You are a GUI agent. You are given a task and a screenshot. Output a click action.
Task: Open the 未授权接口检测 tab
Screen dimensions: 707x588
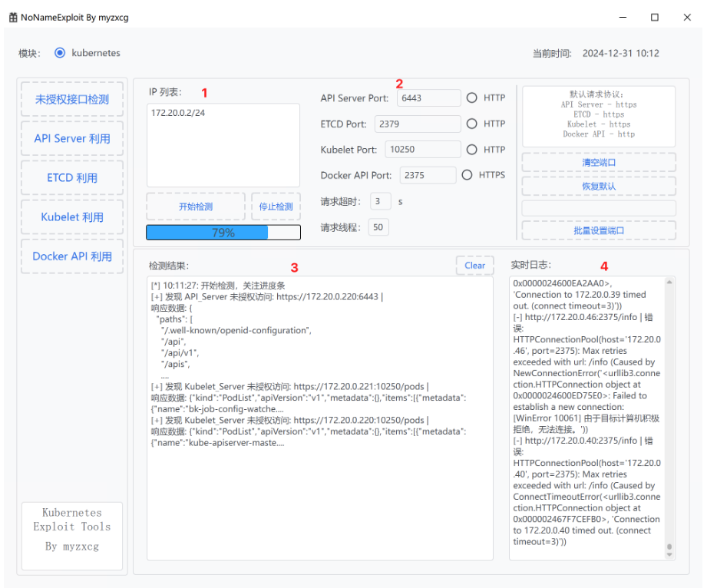(x=72, y=99)
